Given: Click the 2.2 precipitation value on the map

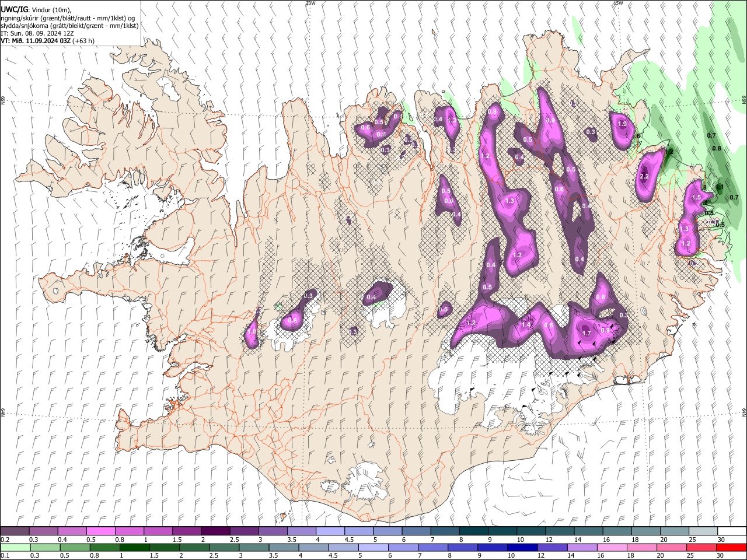Looking at the screenshot, I should [x=645, y=177].
